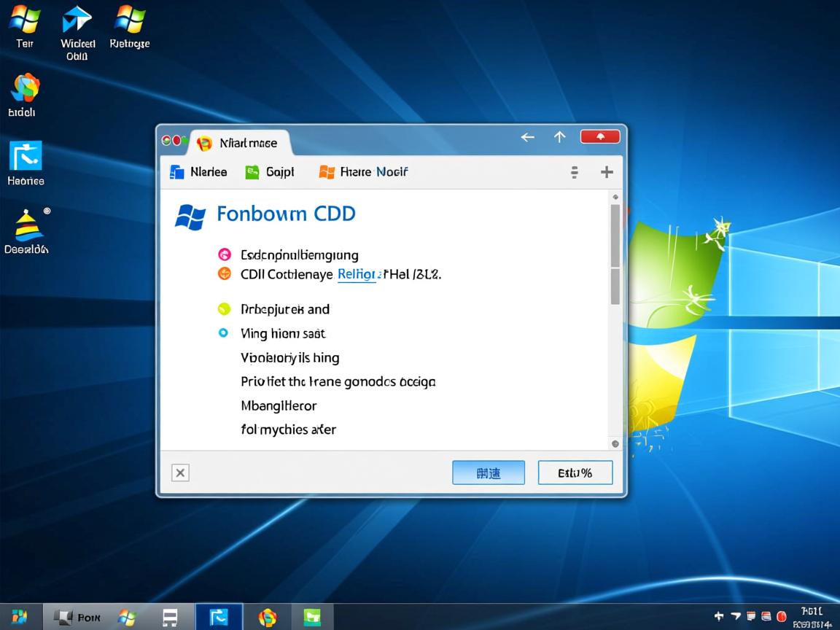Open the Start menu from the taskbar
The width and height of the screenshot is (840, 630).
pos(20,617)
